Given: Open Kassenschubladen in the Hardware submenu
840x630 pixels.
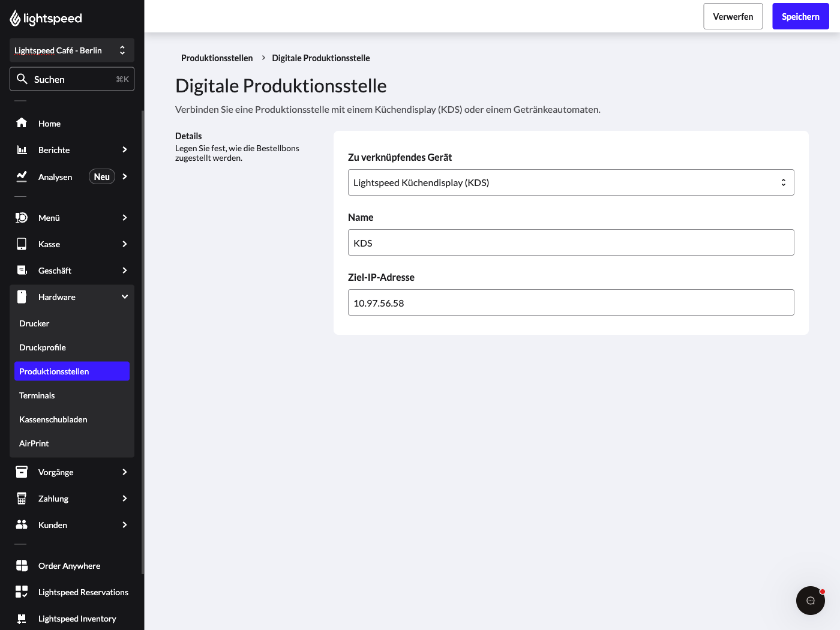Looking at the screenshot, I should point(72,419).
